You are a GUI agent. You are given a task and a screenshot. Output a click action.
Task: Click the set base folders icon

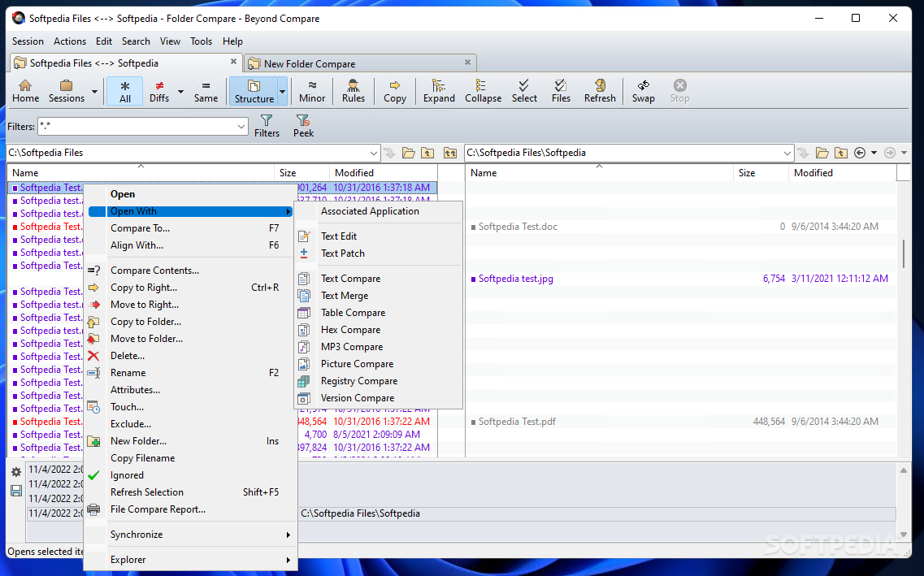(x=450, y=153)
